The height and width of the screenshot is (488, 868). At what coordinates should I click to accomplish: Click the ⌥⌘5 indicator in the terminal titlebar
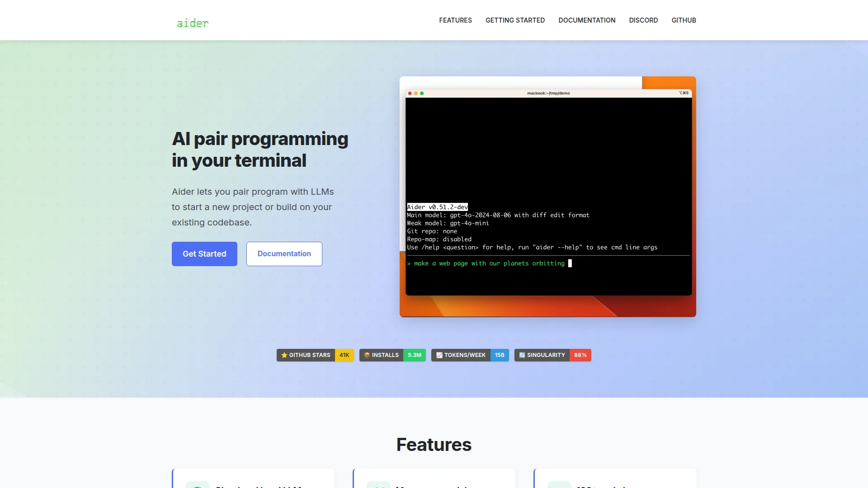tap(683, 93)
